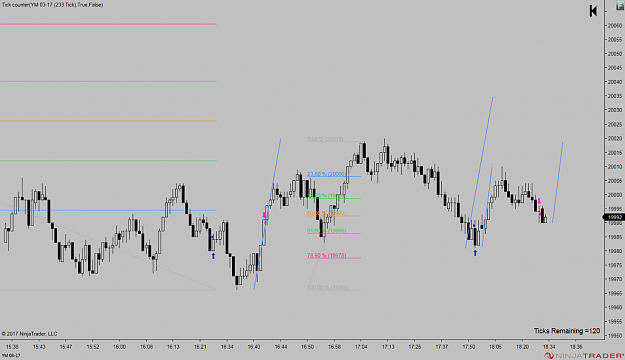This screenshot has height=360, width=625.
Task: Click the 16:00 time axis label
Action: (120, 347)
